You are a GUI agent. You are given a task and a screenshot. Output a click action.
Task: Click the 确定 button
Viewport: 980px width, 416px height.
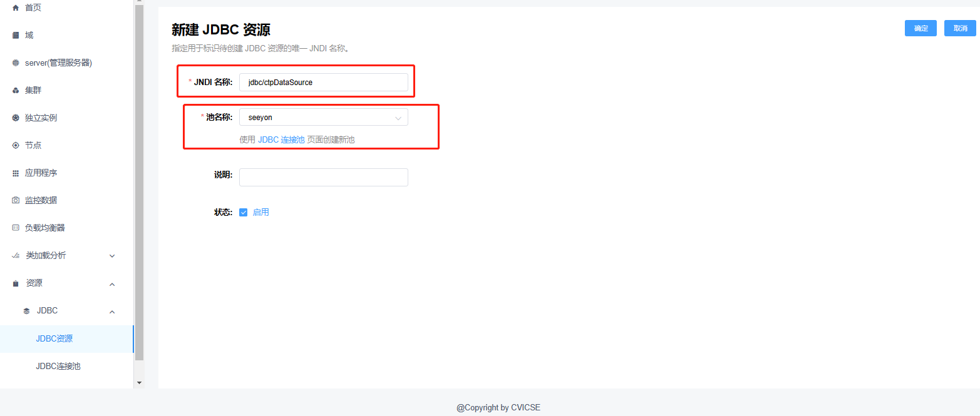click(x=921, y=28)
